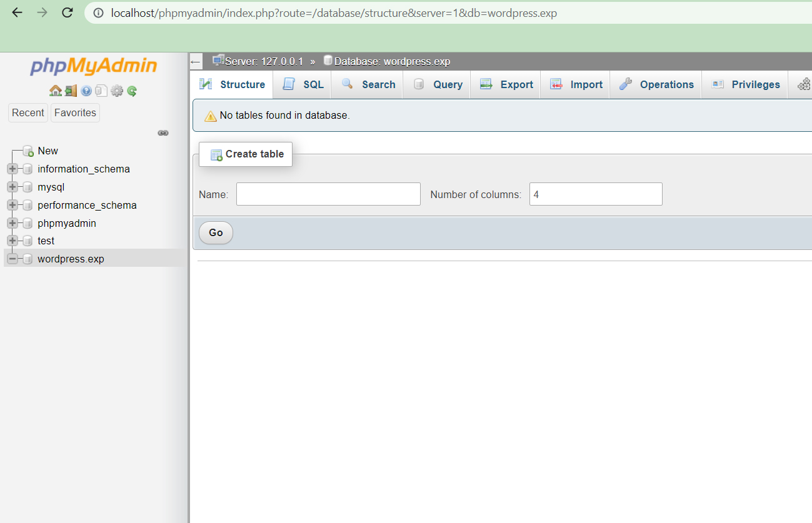Open the Import tab
Screen dimensions: 812x523
coord(576,85)
